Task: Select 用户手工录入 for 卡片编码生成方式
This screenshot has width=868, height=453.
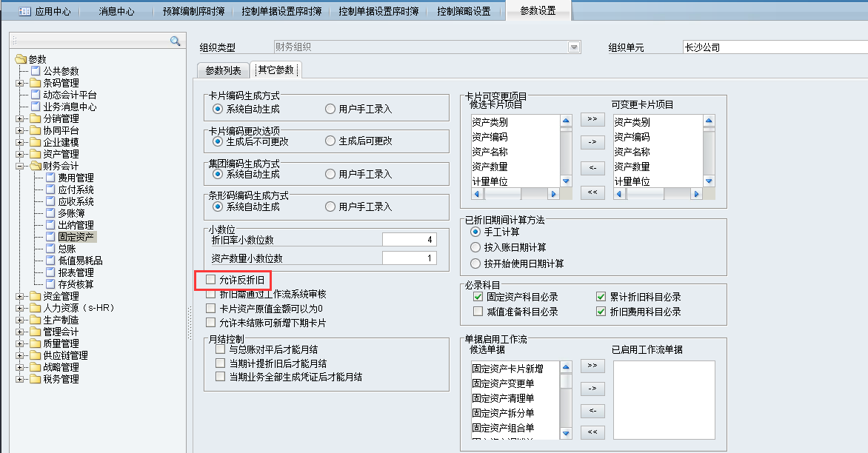Action: [330, 109]
